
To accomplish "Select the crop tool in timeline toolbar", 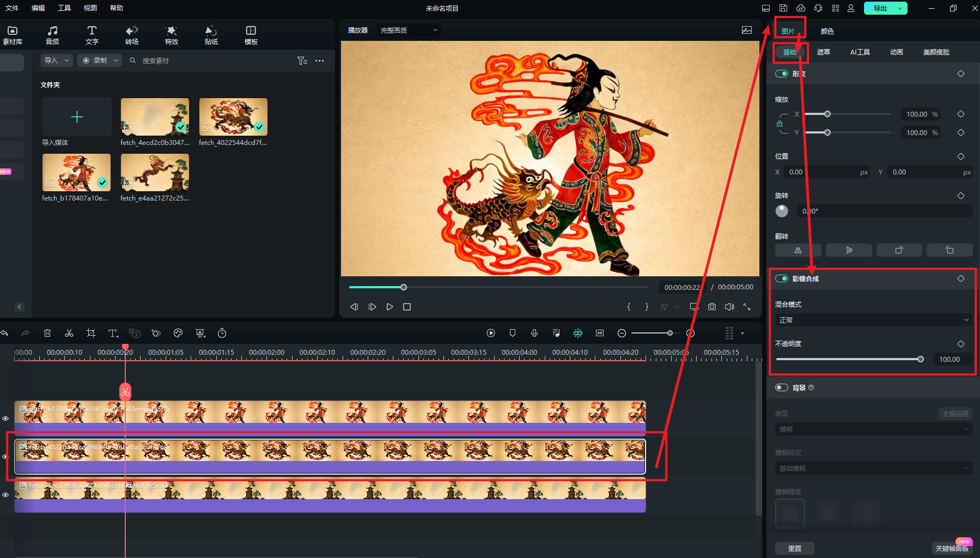I will click(x=91, y=333).
